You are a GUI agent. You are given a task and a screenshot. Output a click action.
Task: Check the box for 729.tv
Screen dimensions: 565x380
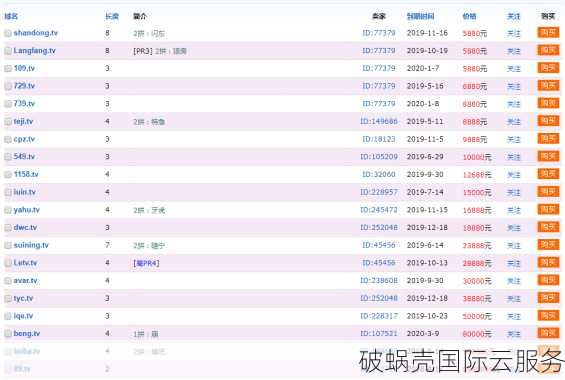point(8,86)
